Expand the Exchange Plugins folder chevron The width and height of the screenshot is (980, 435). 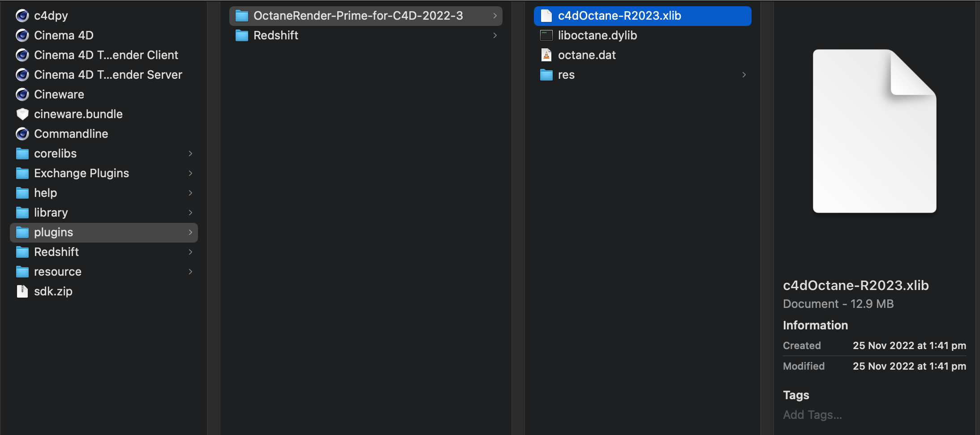190,173
